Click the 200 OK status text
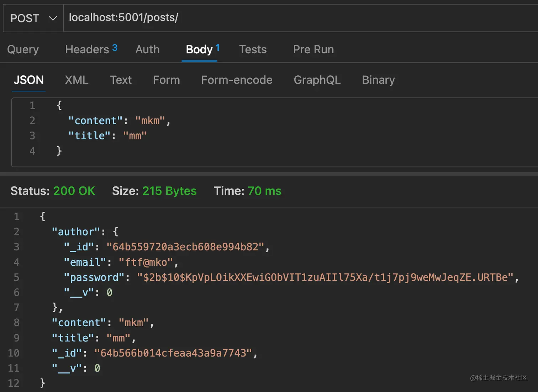 [x=74, y=191]
